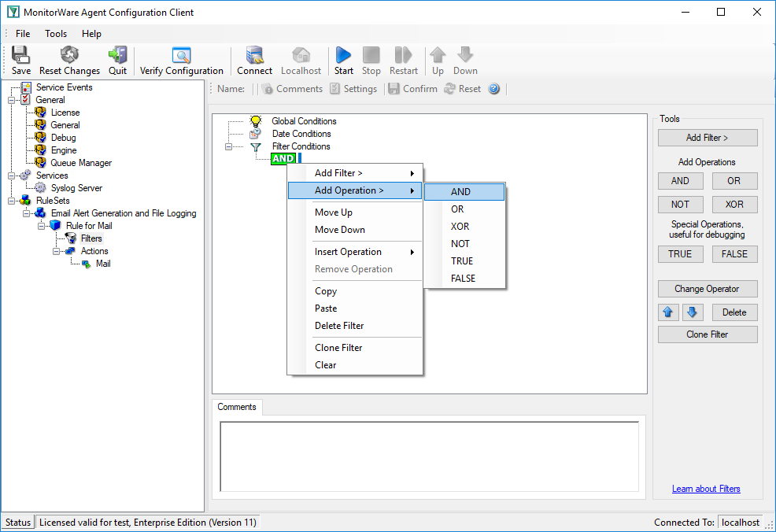Select the Filter Conditions funnel icon
This screenshot has width=776, height=532.
pyautogui.click(x=255, y=146)
